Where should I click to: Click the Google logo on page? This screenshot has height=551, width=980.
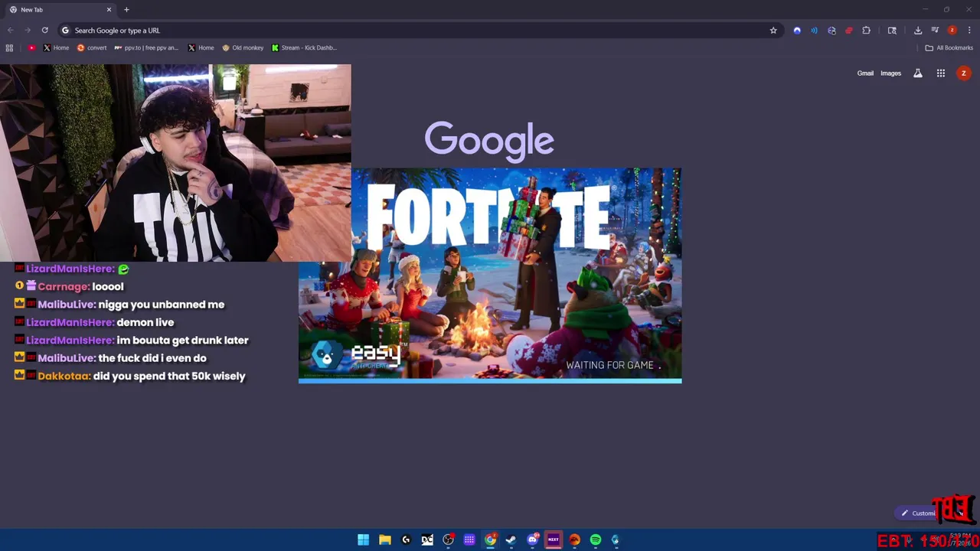click(x=489, y=140)
